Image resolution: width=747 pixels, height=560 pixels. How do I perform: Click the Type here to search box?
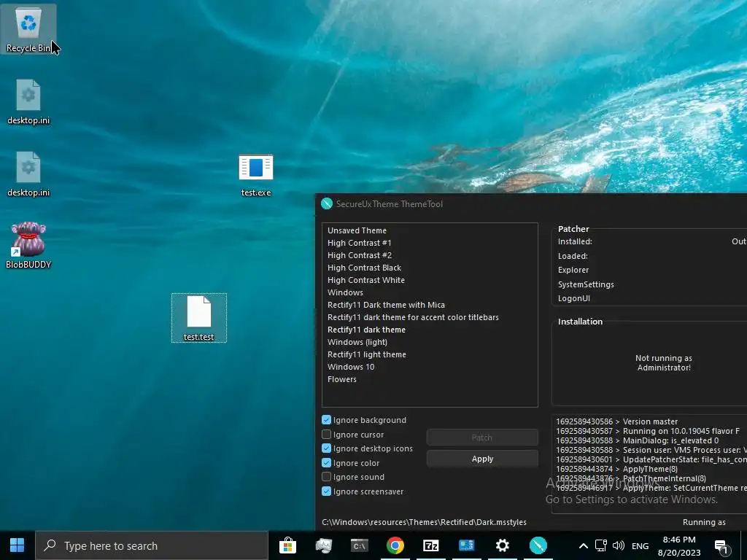point(152,545)
